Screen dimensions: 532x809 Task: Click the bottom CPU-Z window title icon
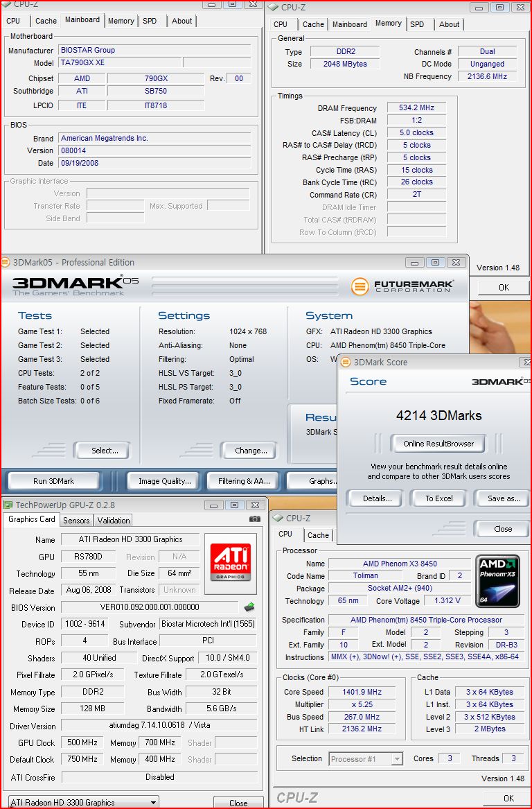278,518
